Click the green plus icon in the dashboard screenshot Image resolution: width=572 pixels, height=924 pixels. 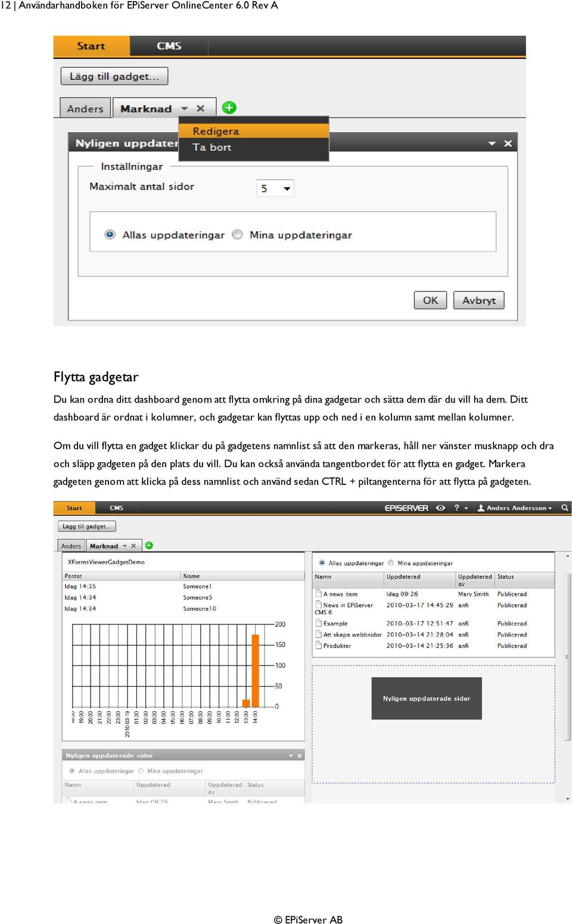click(149, 545)
